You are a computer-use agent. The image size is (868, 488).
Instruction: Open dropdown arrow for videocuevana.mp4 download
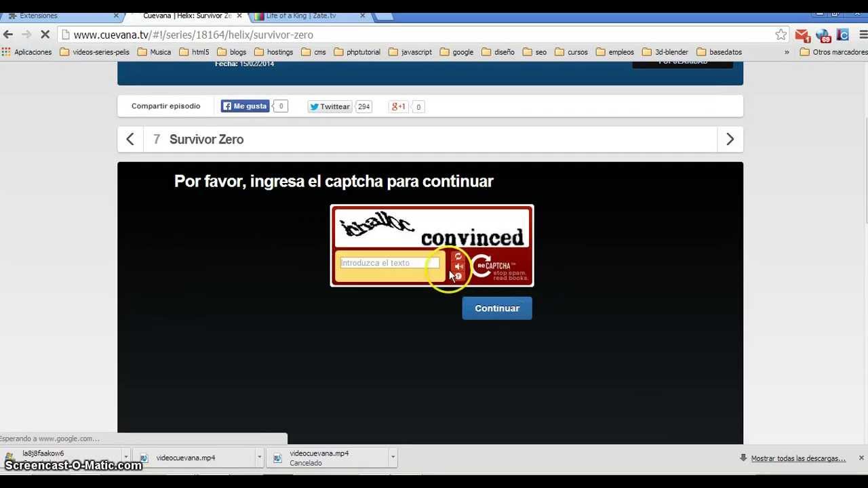259,458
